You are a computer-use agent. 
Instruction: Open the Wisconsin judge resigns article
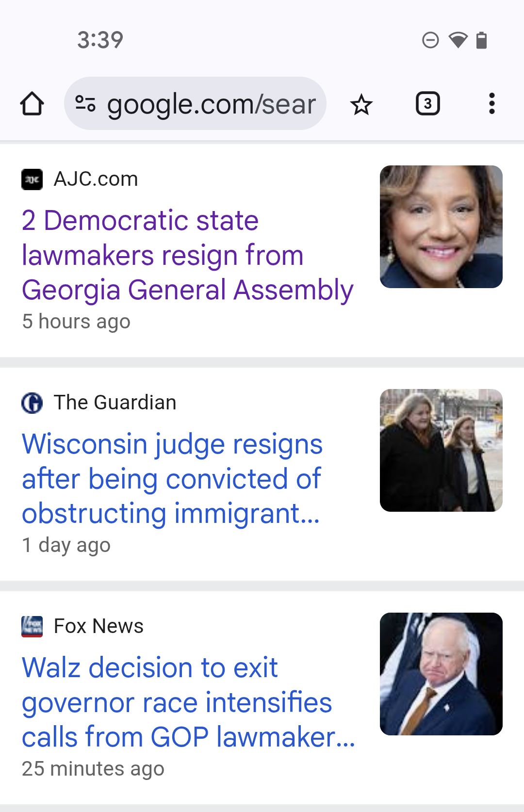coord(172,479)
